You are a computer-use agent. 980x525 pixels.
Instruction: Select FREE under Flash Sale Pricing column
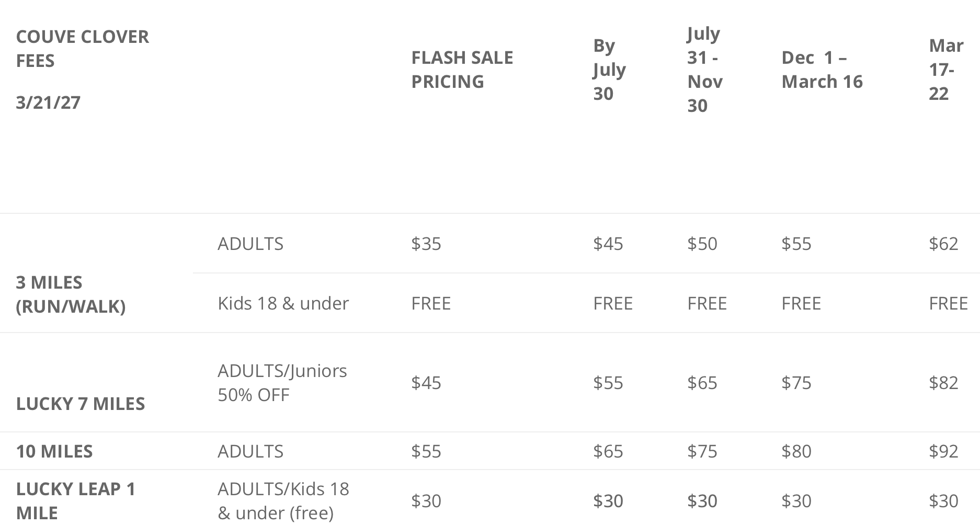pyautogui.click(x=431, y=303)
